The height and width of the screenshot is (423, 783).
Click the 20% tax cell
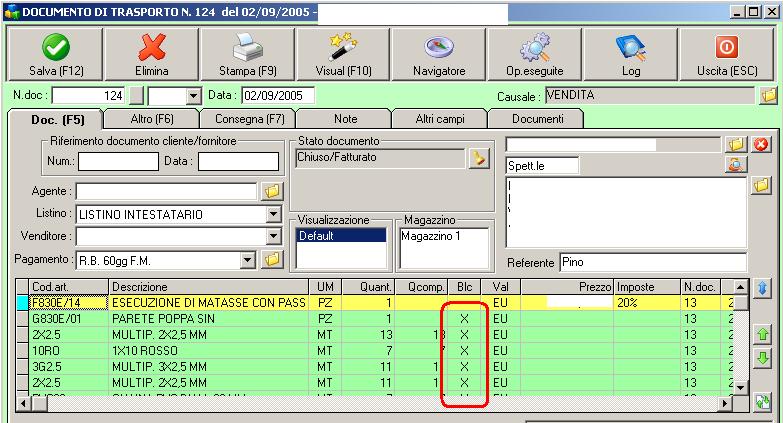[647, 303]
